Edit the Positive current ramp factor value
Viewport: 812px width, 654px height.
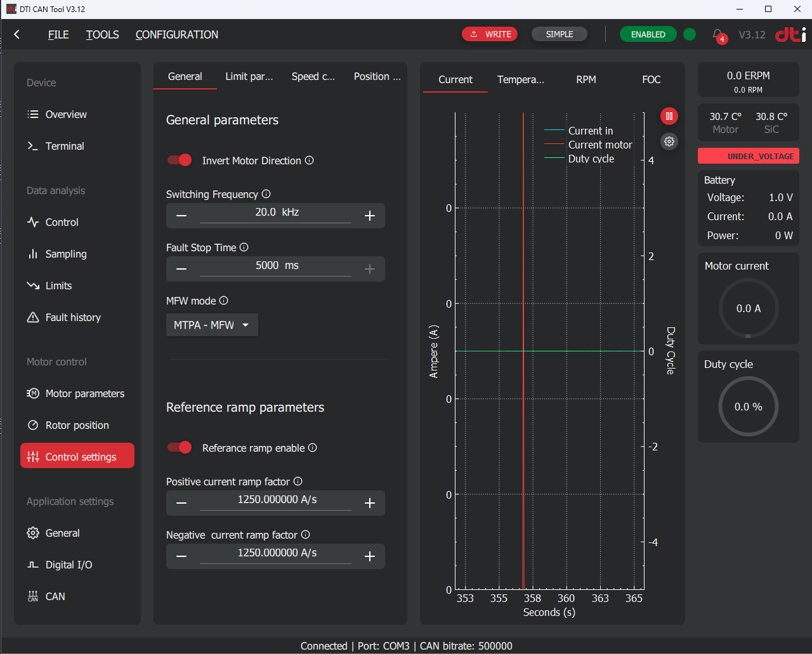pos(276,500)
